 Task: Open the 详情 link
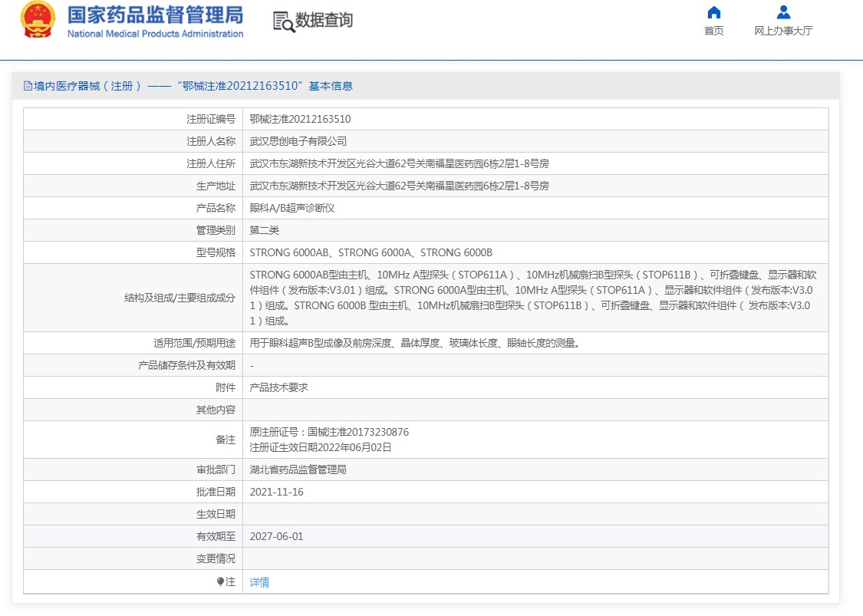coord(259,582)
